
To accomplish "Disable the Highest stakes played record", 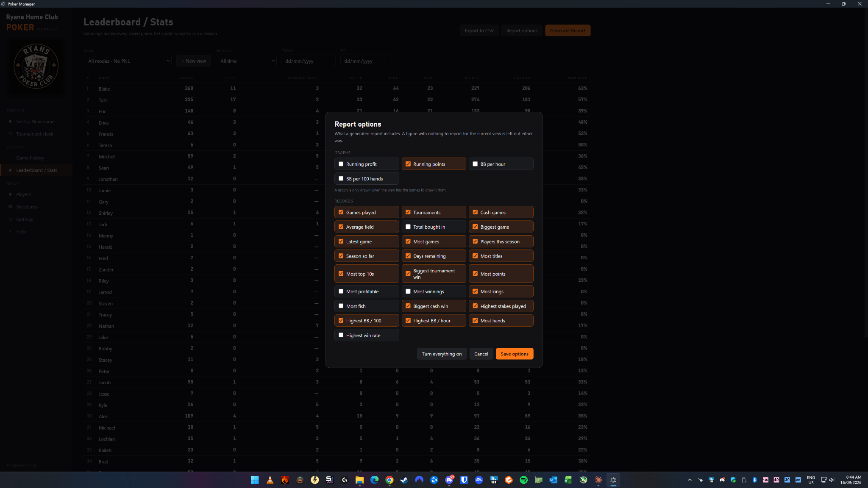I will pyautogui.click(x=475, y=306).
